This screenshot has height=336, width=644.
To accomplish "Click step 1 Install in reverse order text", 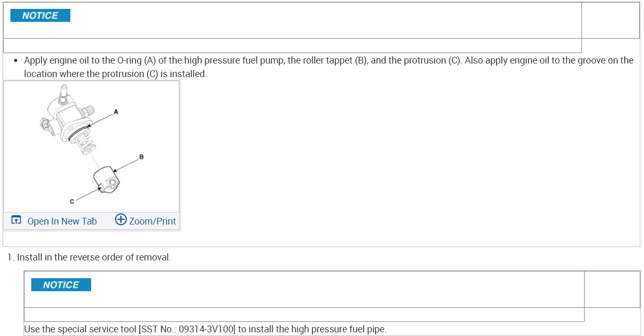I will [94, 257].
